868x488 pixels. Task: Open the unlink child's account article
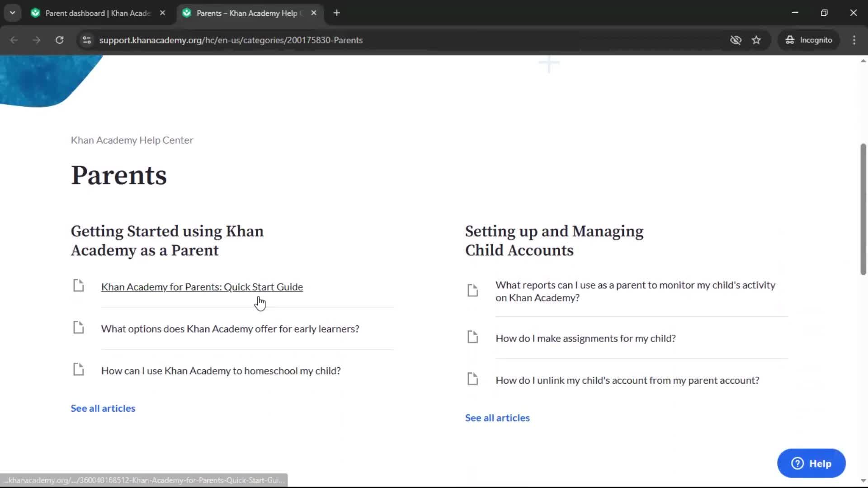tap(627, 380)
